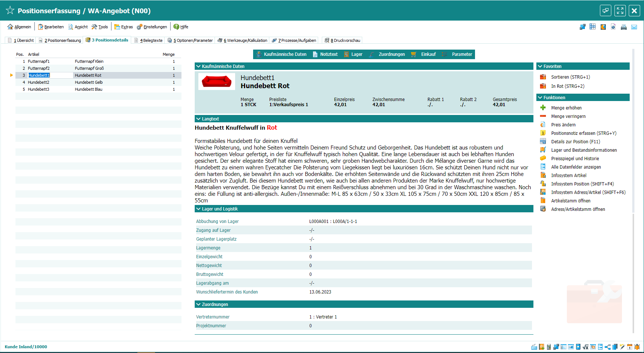The width and height of the screenshot is (644, 353).
Task: Click the calculator icon in status bar
Action: [x=548, y=347]
